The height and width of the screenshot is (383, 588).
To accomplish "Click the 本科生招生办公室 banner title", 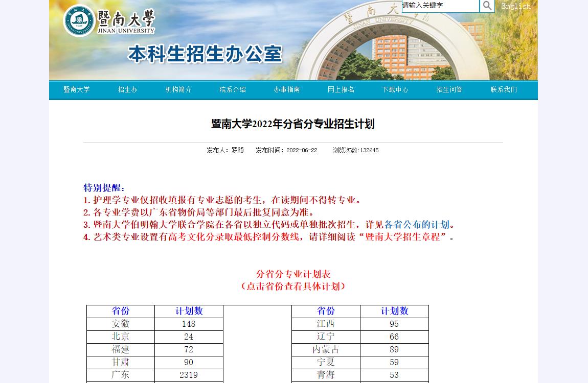I will pyautogui.click(x=205, y=54).
